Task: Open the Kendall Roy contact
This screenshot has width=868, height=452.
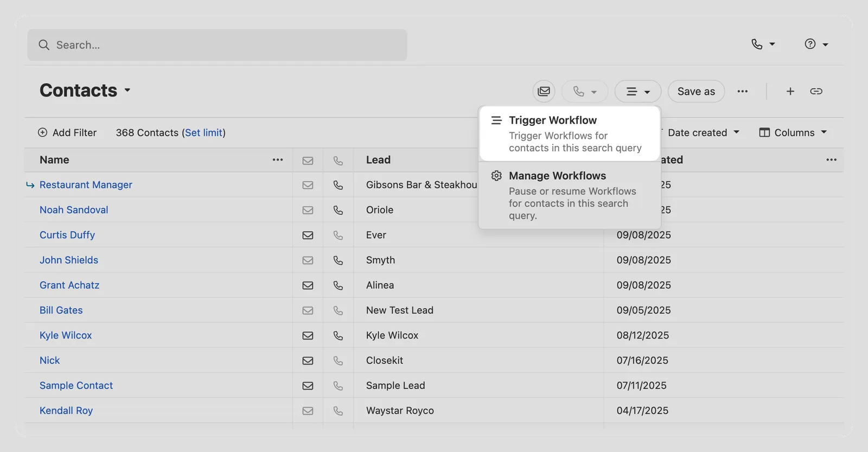Action: click(66, 410)
